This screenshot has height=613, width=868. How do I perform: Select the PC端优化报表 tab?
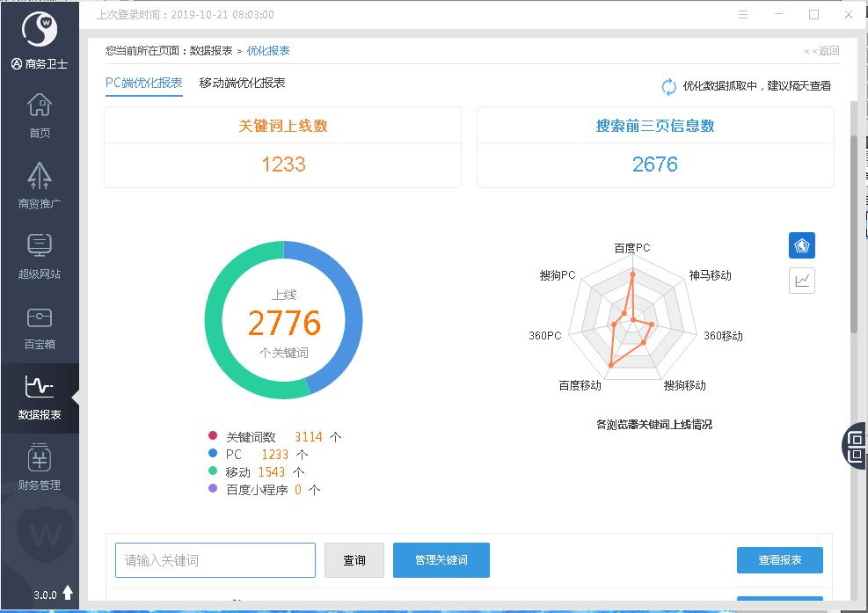[x=144, y=84]
